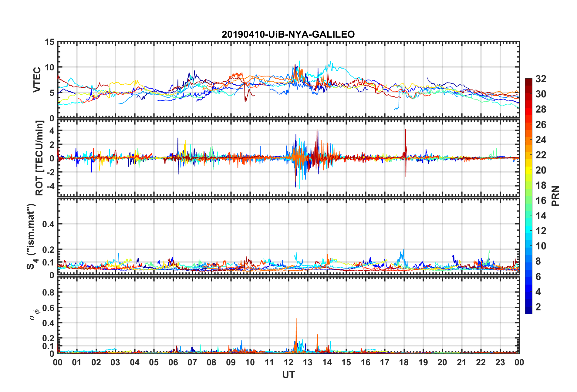Click the x-axis hour label 18
Image resolution: width=577 pixels, height=392 pixels.
(x=404, y=363)
